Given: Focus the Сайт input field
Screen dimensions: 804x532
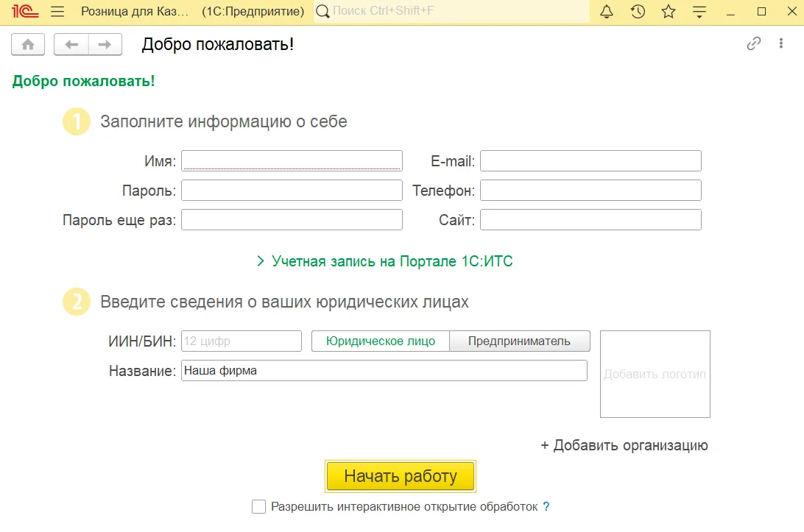Looking at the screenshot, I should tap(590, 219).
